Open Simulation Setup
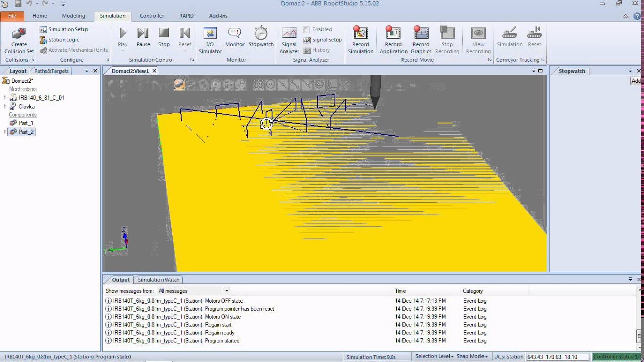This screenshot has height=362, width=644. 63,29
